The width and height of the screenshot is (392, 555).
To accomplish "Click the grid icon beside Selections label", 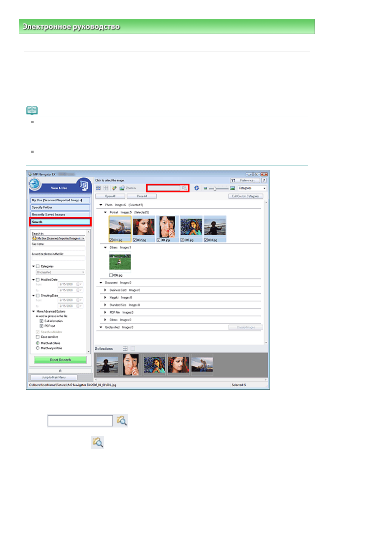I will click(x=125, y=348).
